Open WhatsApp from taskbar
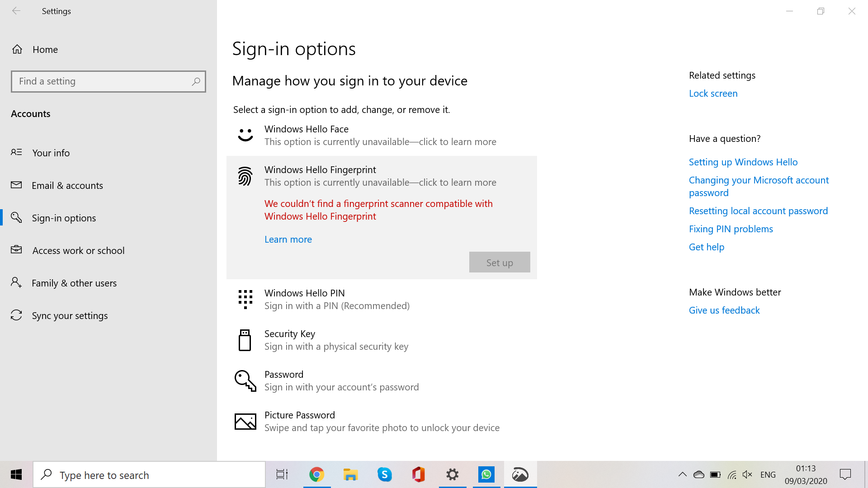Viewport: 868px width, 488px height. click(x=486, y=474)
